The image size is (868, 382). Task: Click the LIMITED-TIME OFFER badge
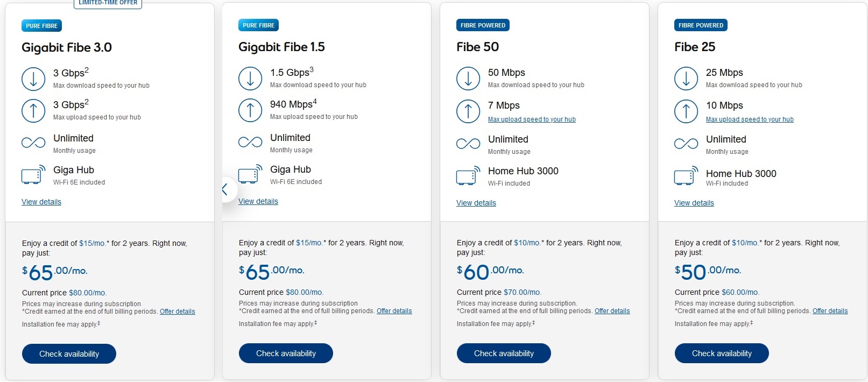tap(108, 3)
